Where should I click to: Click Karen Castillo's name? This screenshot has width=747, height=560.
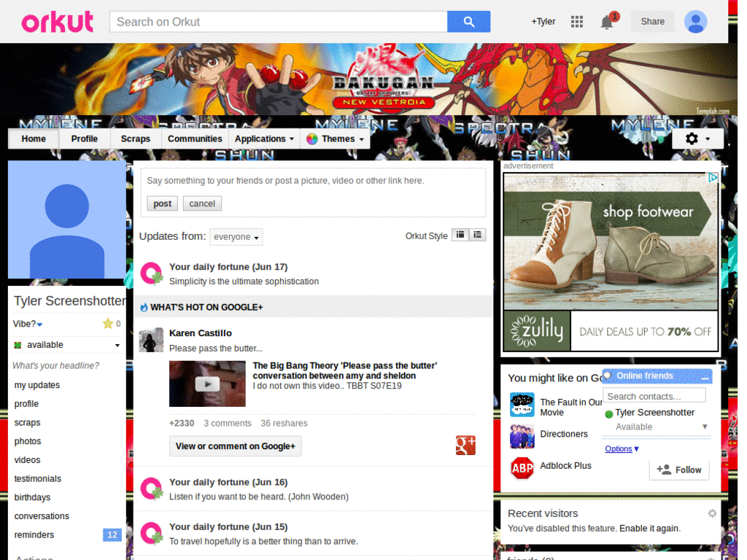[x=201, y=333]
